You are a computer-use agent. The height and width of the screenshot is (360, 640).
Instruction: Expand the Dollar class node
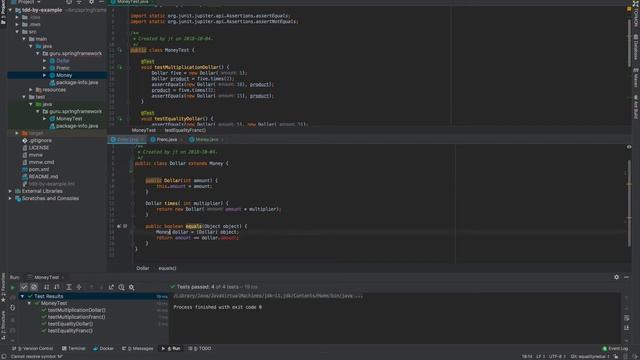(44, 61)
